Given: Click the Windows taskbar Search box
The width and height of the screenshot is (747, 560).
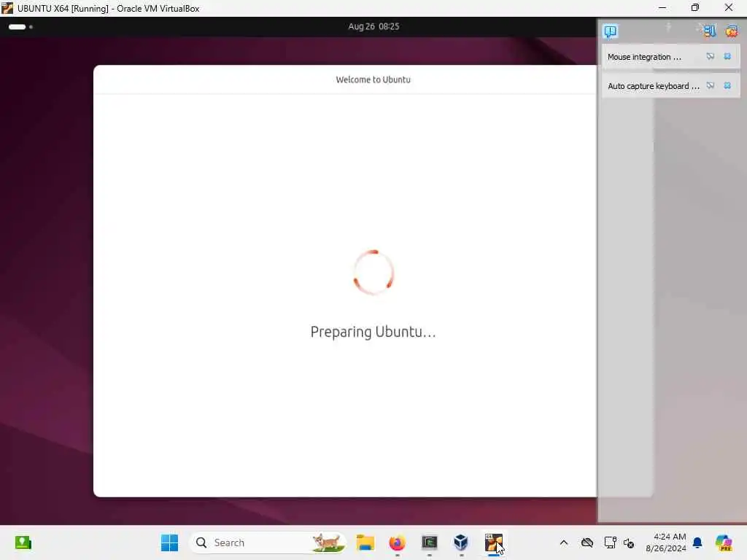Looking at the screenshot, I should pyautogui.click(x=268, y=542).
